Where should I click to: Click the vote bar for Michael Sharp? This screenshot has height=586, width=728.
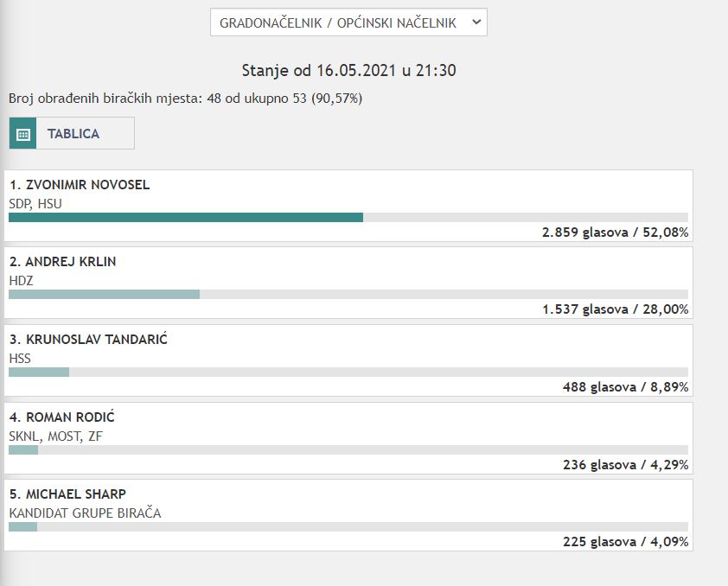pyautogui.click(x=22, y=526)
